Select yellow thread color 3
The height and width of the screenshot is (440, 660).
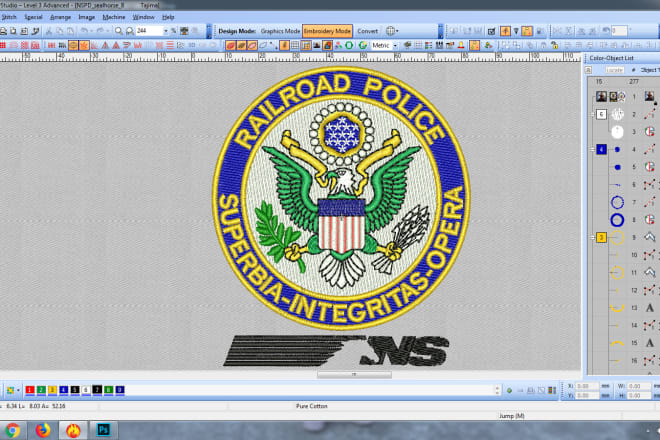pyautogui.click(x=53, y=390)
